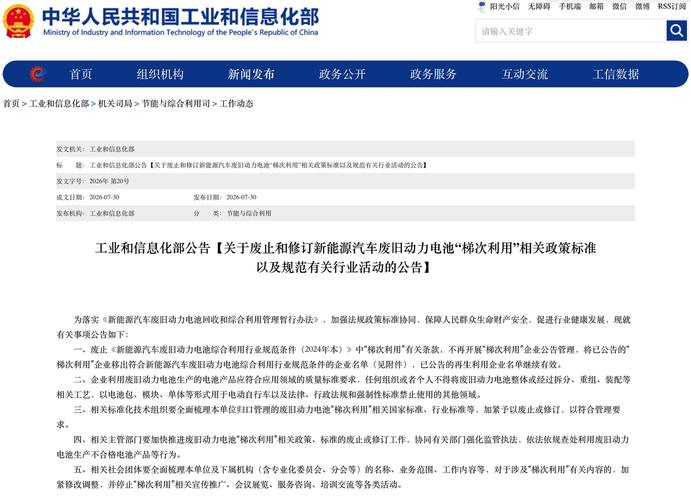Image resolution: width=691 pixels, height=500 pixels.
Task: Click the 阳光小信 mascot icon
Action: point(482,7)
